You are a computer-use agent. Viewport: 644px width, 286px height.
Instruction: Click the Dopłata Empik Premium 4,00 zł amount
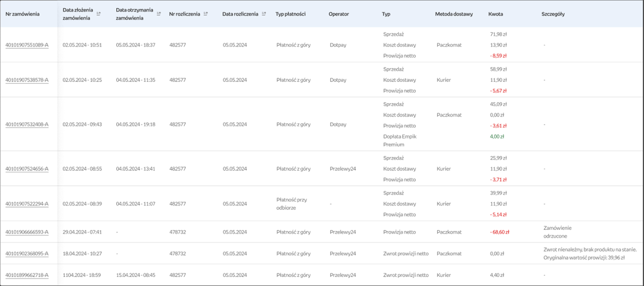[x=496, y=137]
